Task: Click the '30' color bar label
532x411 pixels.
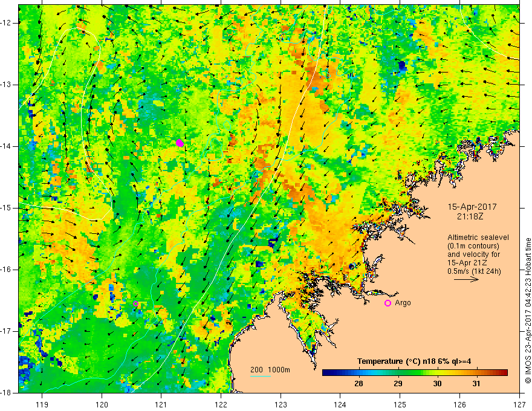Action: tap(437, 384)
